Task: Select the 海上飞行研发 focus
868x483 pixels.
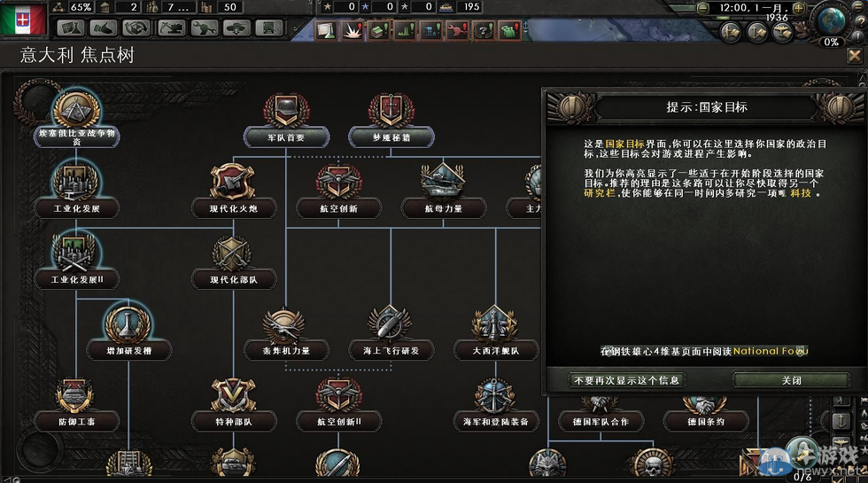Action: pos(391,323)
